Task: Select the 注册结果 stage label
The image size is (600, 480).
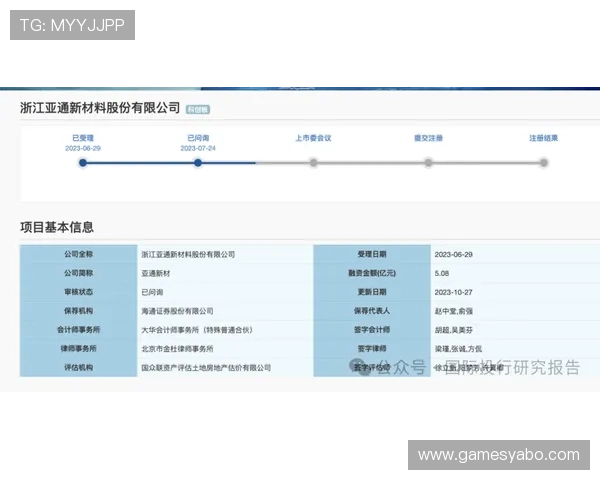Action: 543,138
